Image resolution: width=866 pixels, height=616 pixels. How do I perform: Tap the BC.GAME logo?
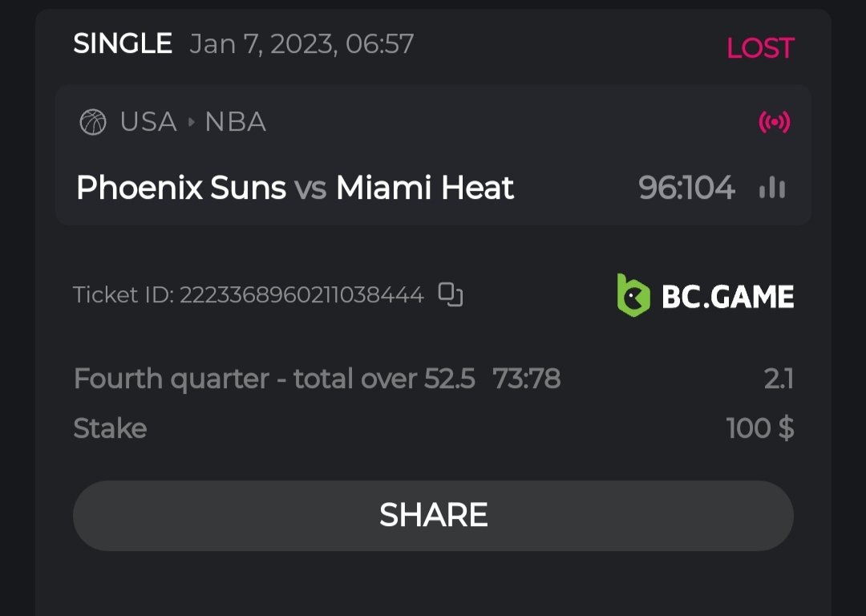pyautogui.click(x=705, y=296)
